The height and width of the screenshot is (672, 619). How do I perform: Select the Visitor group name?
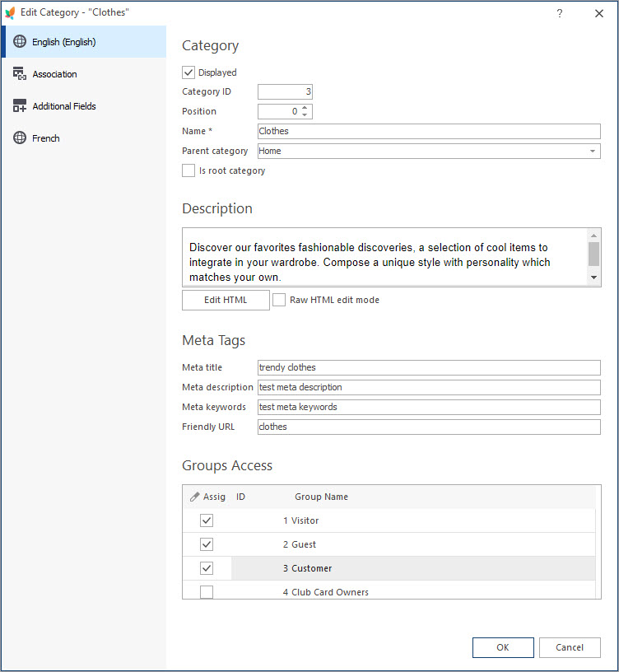[x=305, y=520]
